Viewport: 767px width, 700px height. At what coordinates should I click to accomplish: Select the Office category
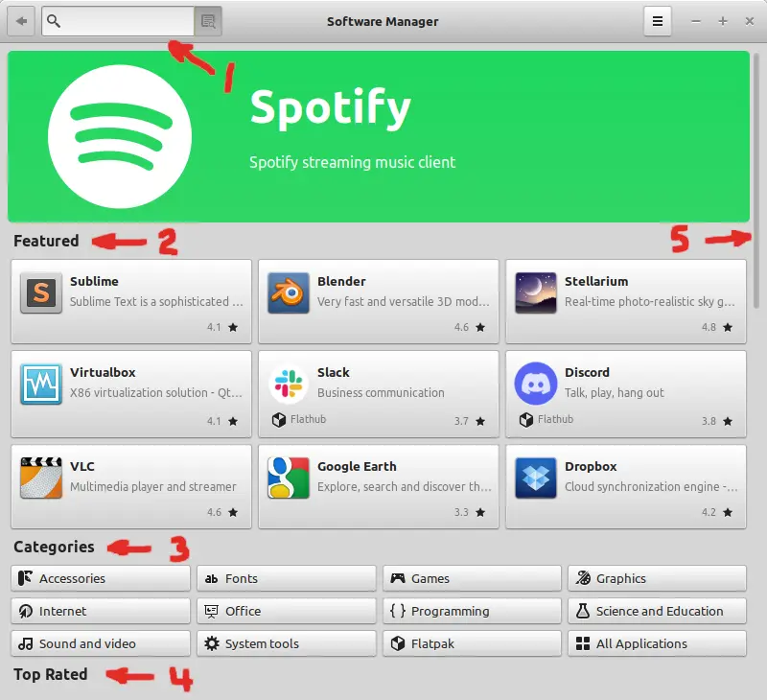pyautogui.click(x=287, y=611)
